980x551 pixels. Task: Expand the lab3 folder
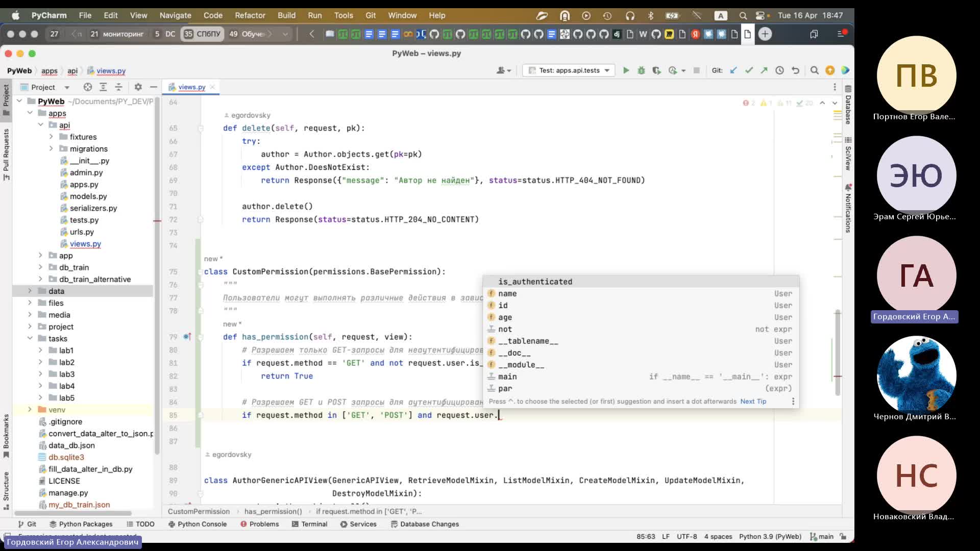coord(40,374)
